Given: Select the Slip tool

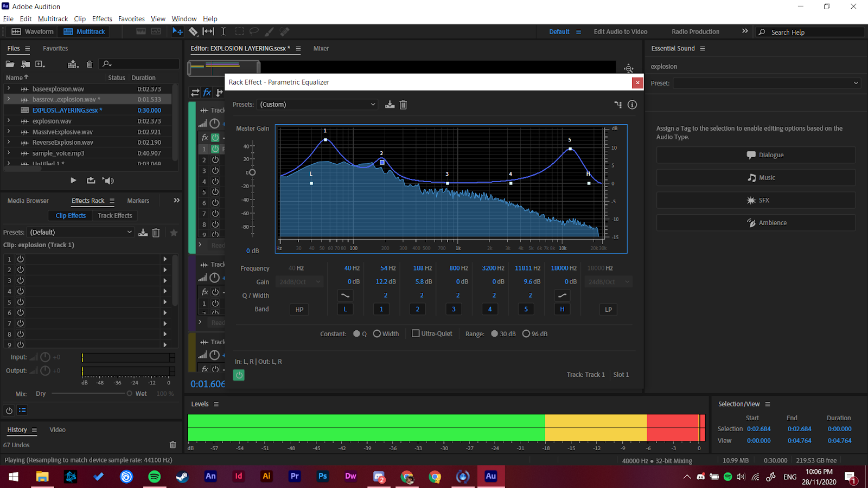Looking at the screenshot, I should (x=208, y=31).
